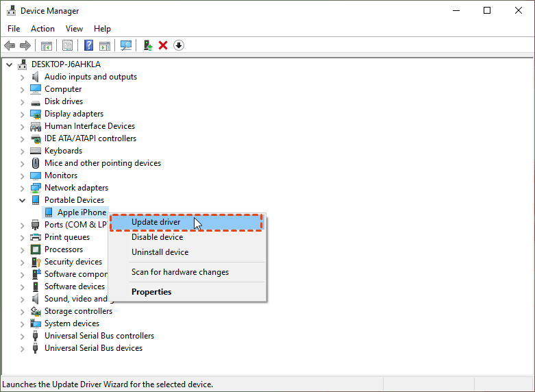
Task: Click the Storage controllers icon
Action: tap(36, 311)
